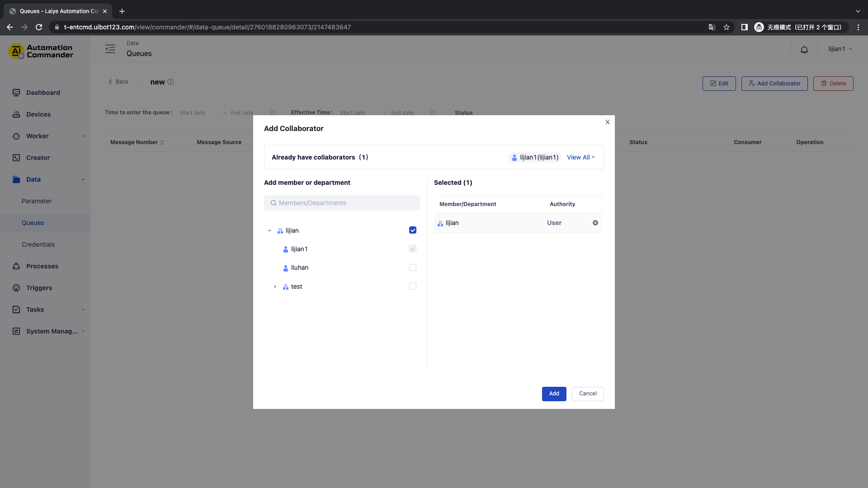Click the browser address bar URL
The height and width of the screenshot is (488, 868).
click(208, 27)
